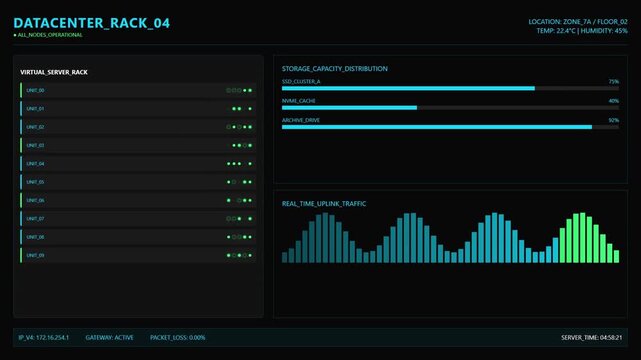Click the status LED cluster on UNIT_05
641x360 pixels.
239,182
